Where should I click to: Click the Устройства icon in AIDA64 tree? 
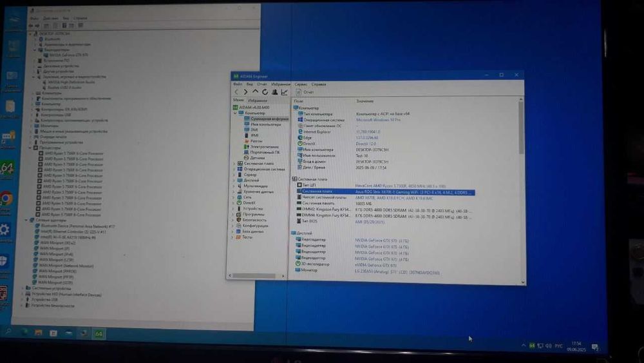[239, 208]
